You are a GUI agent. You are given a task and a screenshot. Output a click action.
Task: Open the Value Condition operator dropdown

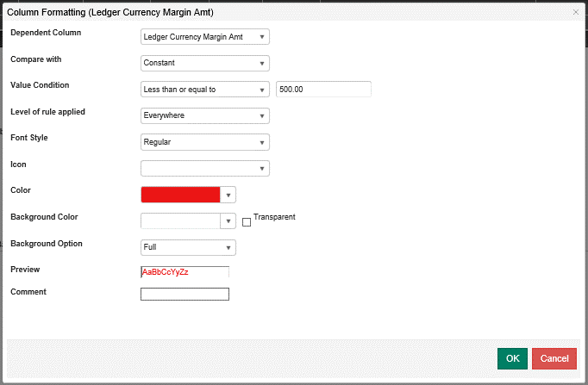205,90
